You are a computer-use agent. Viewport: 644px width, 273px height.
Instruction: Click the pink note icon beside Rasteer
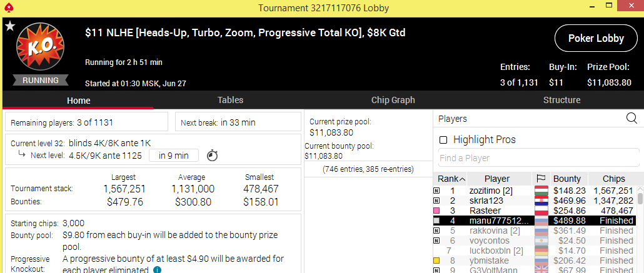point(436,211)
